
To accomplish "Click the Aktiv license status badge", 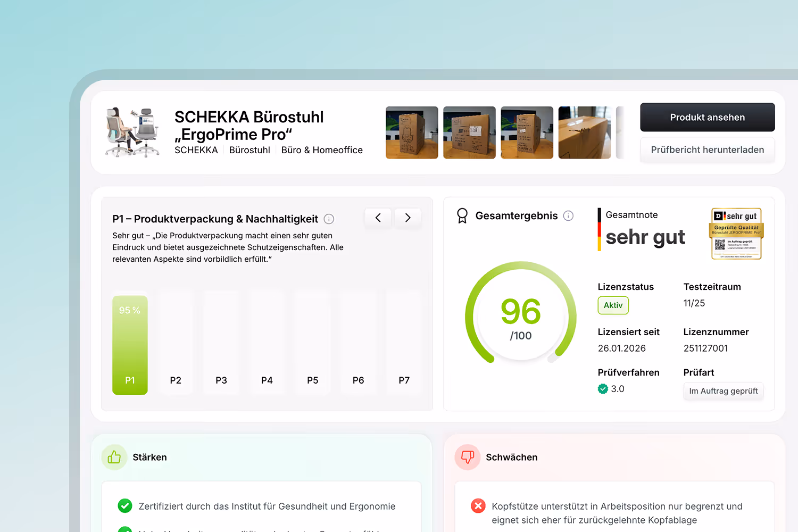I will (x=613, y=305).
